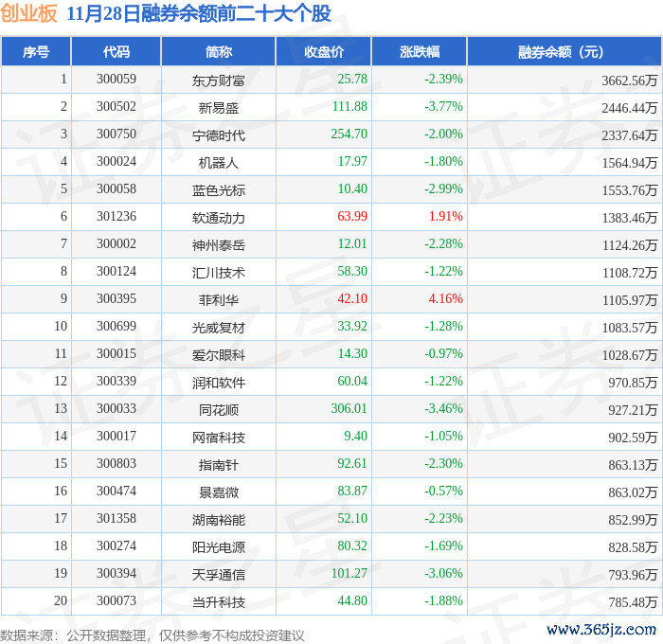Select stock name 汇川技术
The width and height of the screenshot is (663, 644).
pos(219,273)
